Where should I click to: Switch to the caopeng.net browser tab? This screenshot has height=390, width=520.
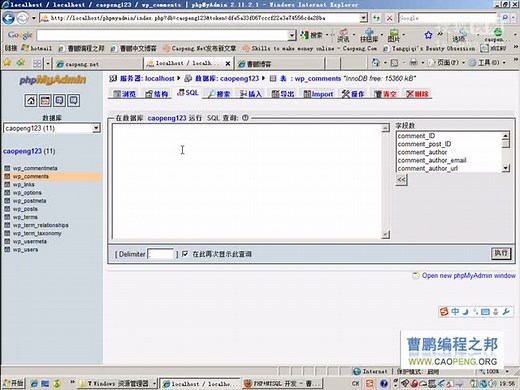pos(98,64)
